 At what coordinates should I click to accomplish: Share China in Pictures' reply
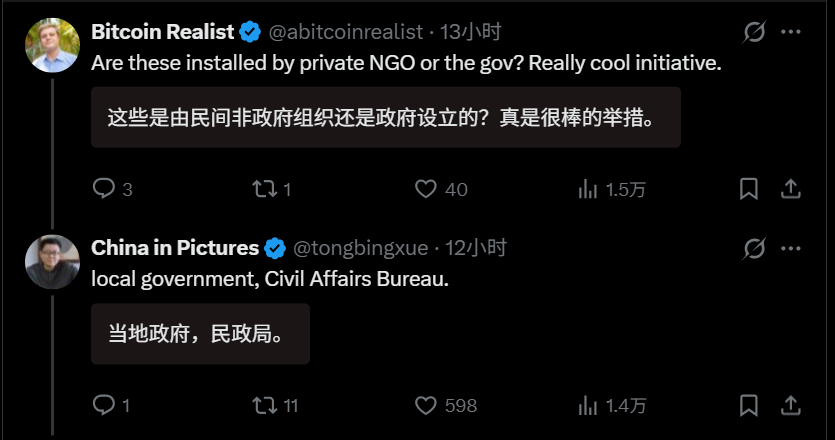pos(789,405)
